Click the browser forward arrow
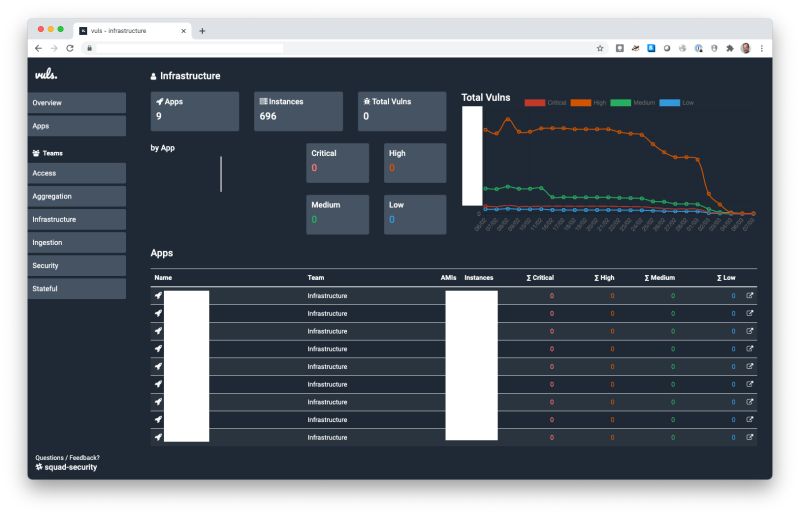The width and height of the screenshot is (800, 516). (54, 48)
